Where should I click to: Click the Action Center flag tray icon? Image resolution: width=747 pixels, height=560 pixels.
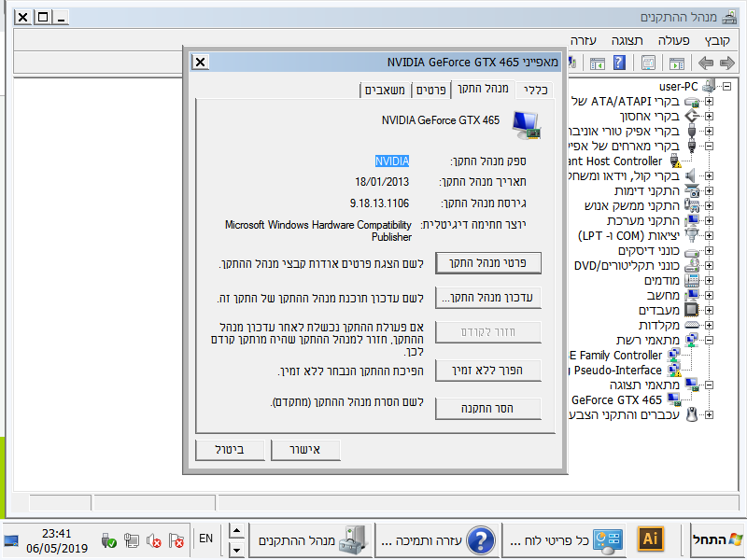(x=176, y=541)
